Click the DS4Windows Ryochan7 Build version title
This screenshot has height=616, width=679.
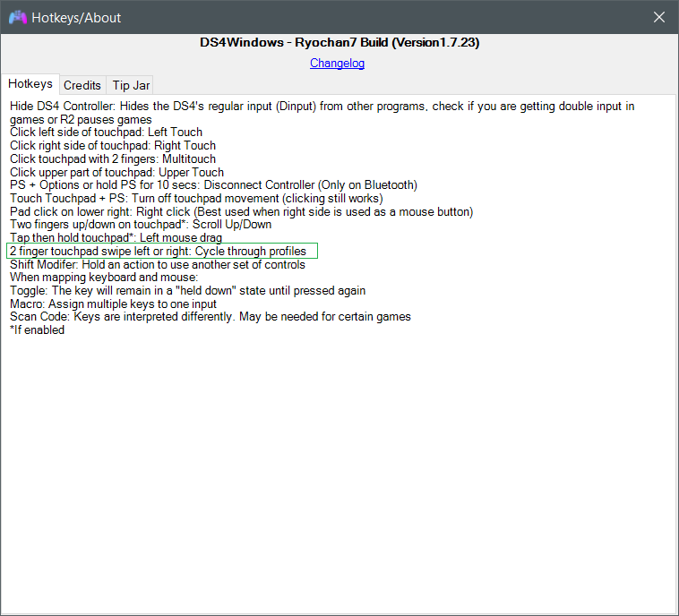pos(339,42)
